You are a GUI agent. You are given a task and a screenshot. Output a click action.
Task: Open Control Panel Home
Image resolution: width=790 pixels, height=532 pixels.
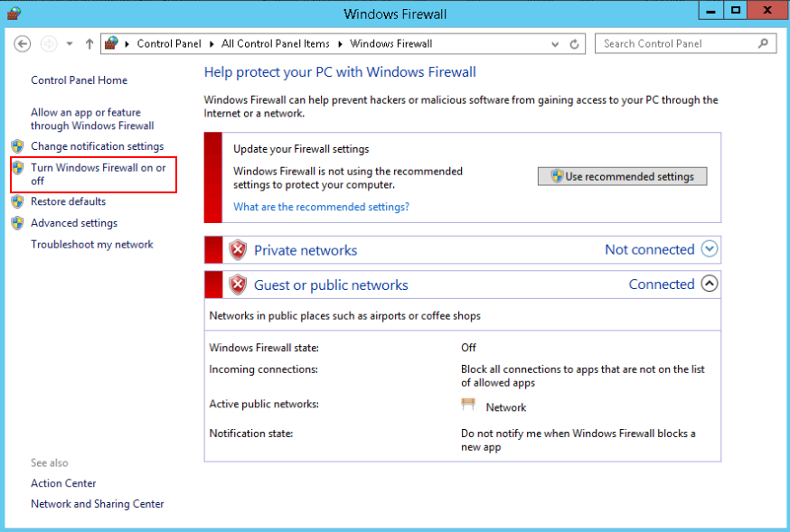(80, 80)
